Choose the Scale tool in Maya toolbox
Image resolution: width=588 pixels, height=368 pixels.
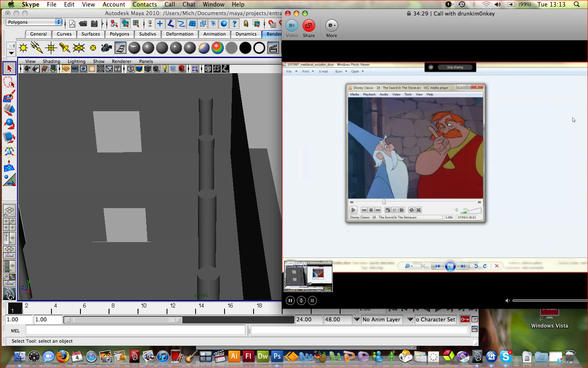pyautogui.click(x=9, y=138)
